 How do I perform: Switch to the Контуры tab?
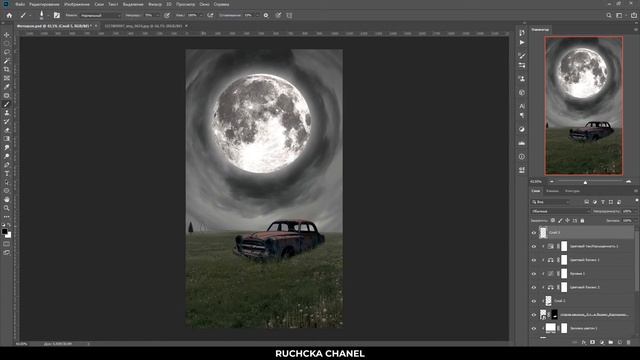[572, 191]
